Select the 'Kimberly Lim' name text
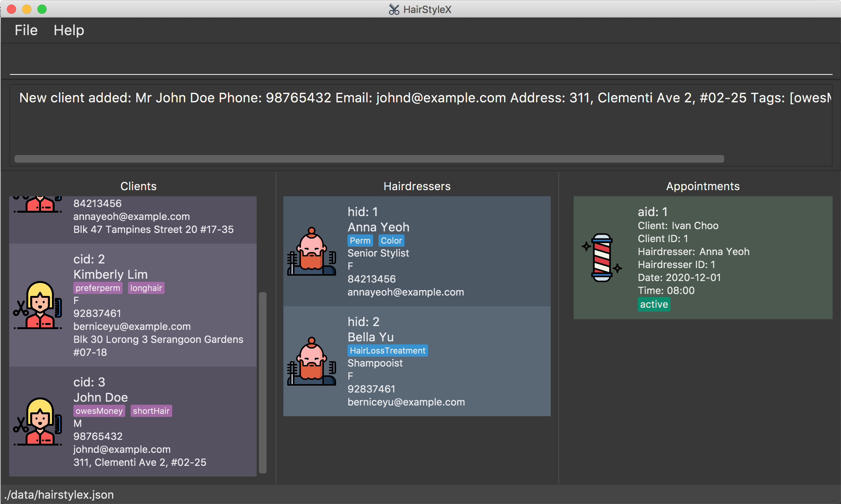841x504 pixels. [x=110, y=274]
